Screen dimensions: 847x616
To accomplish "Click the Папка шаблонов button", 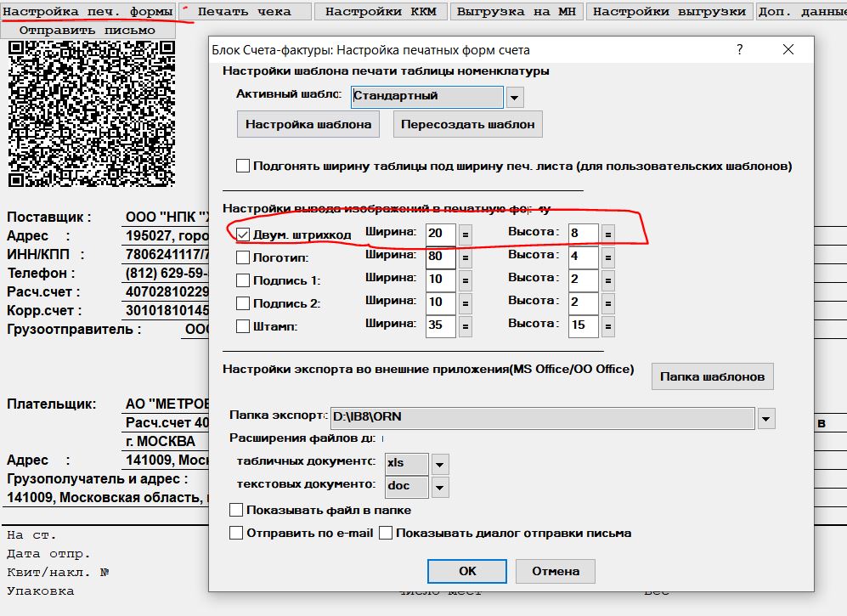I will click(x=712, y=376).
